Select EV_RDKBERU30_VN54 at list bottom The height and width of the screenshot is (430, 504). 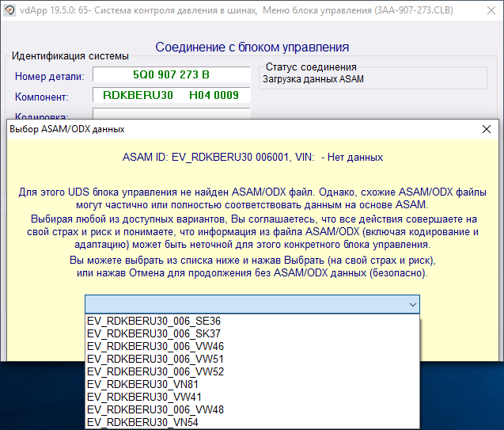(x=144, y=422)
